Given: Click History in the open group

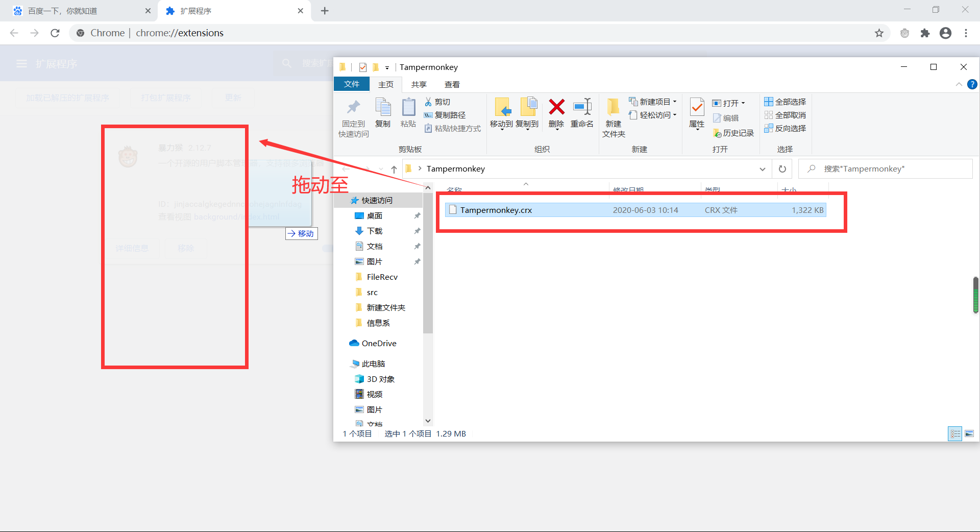Looking at the screenshot, I should [x=733, y=133].
